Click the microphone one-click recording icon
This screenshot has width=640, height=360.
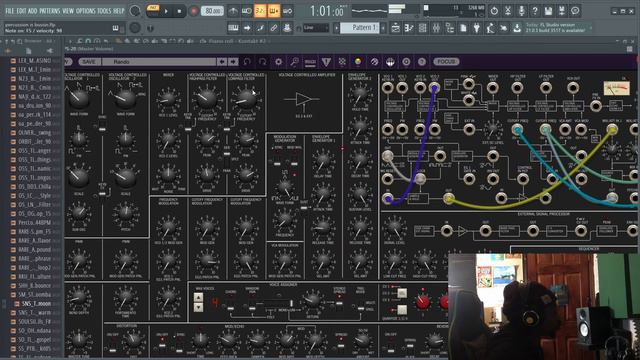(x=521, y=11)
